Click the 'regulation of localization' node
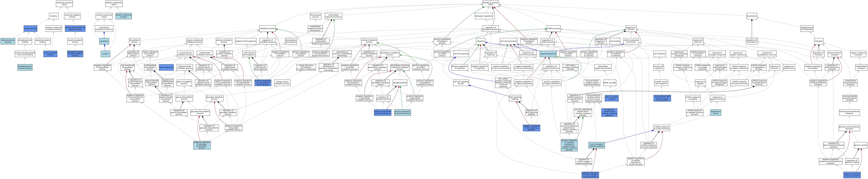868x179 pixels. coord(752,41)
